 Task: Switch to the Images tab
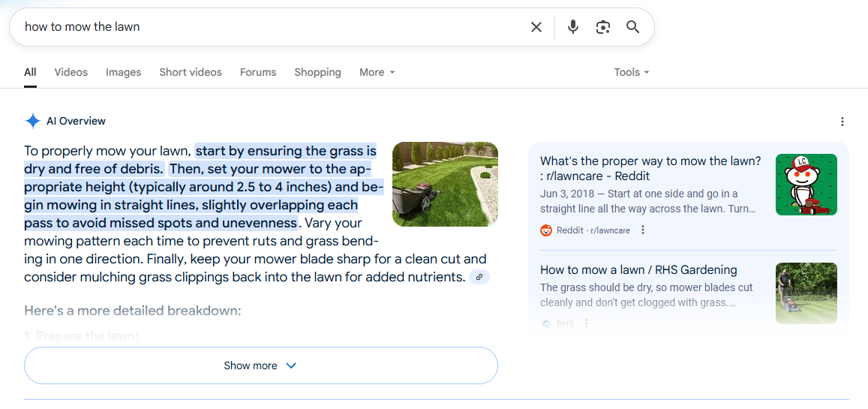[x=124, y=73]
